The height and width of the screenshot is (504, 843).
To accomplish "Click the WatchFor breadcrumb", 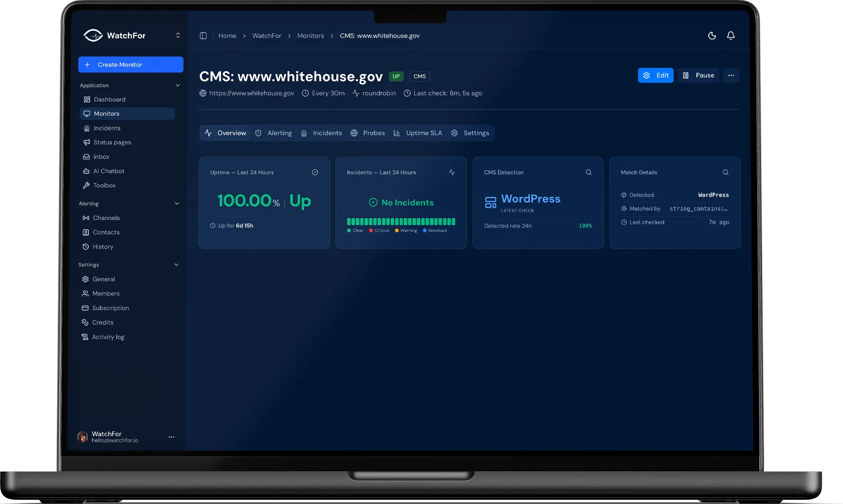I will click(x=267, y=36).
